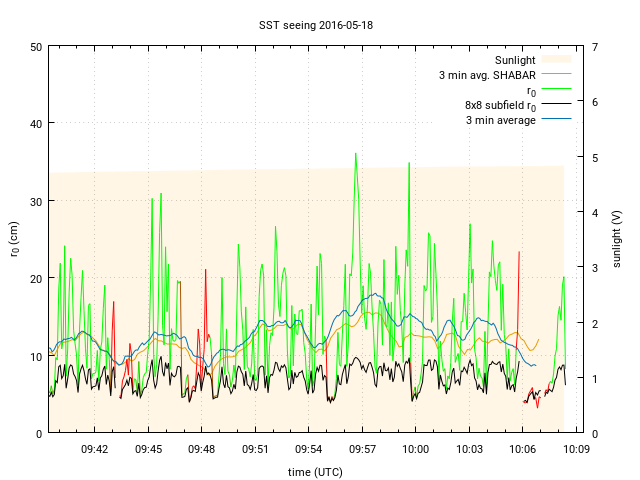Click the black 8x8 subfield legend line
Image resolution: width=640 pixels, height=480 pixels.
pyautogui.click(x=556, y=105)
